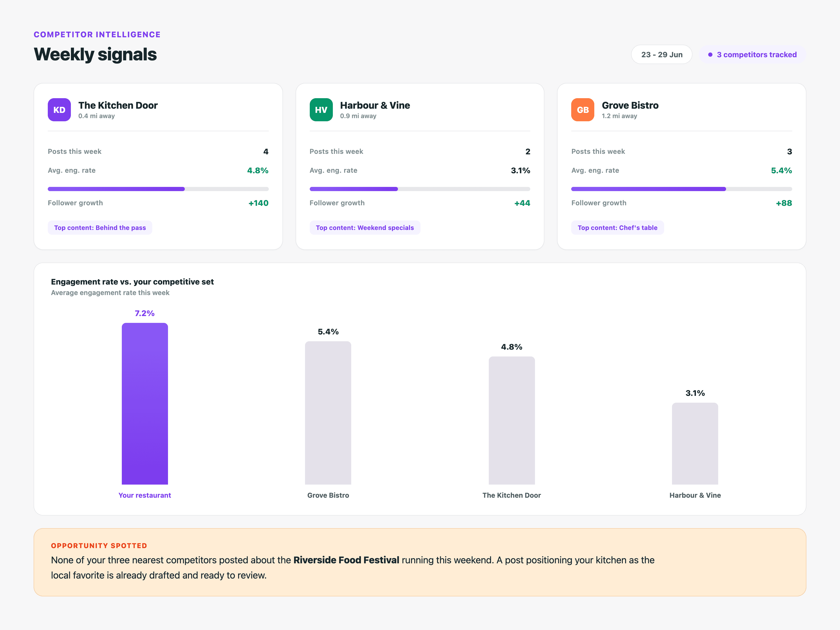Click The Kitchen Door card title
The width and height of the screenshot is (840, 630).
[x=118, y=105]
